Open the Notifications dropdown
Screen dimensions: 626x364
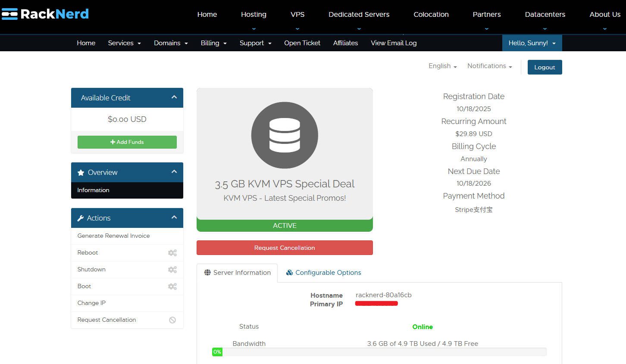click(489, 66)
